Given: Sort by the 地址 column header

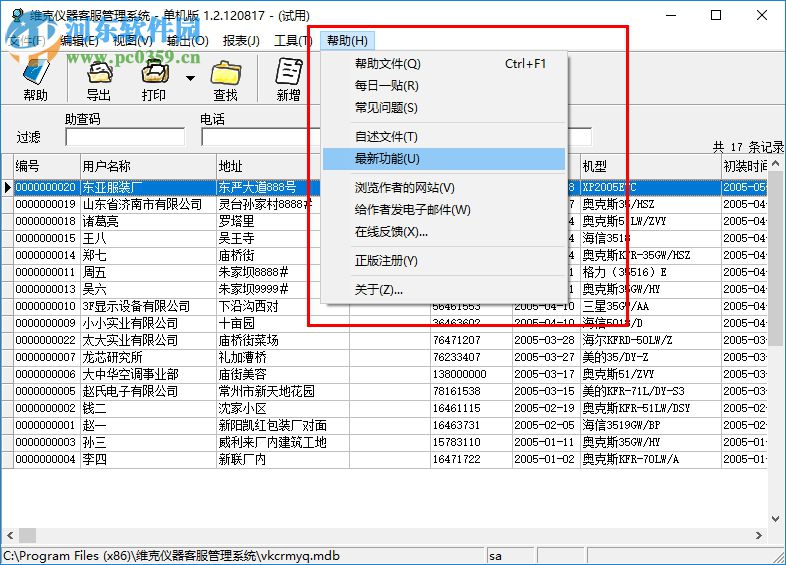Looking at the screenshot, I should [x=268, y=166].
